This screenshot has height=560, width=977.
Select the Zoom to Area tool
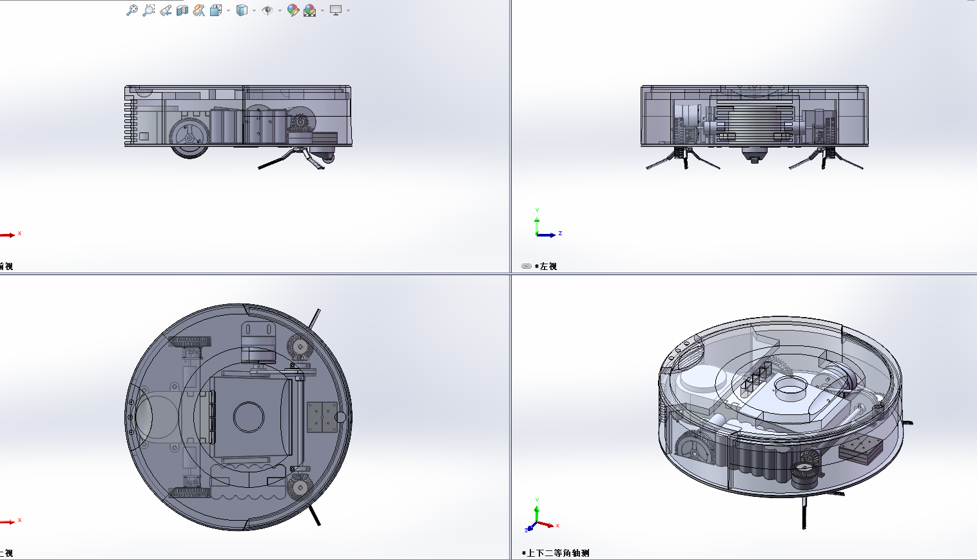click(149, 10)
